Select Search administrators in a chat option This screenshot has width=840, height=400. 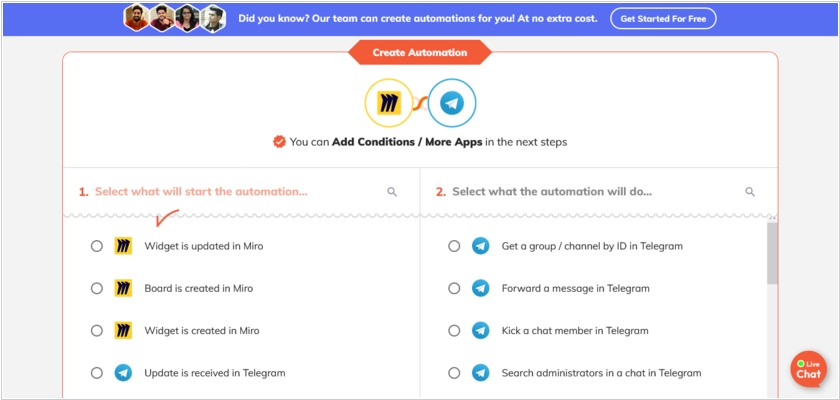point(601,373)
